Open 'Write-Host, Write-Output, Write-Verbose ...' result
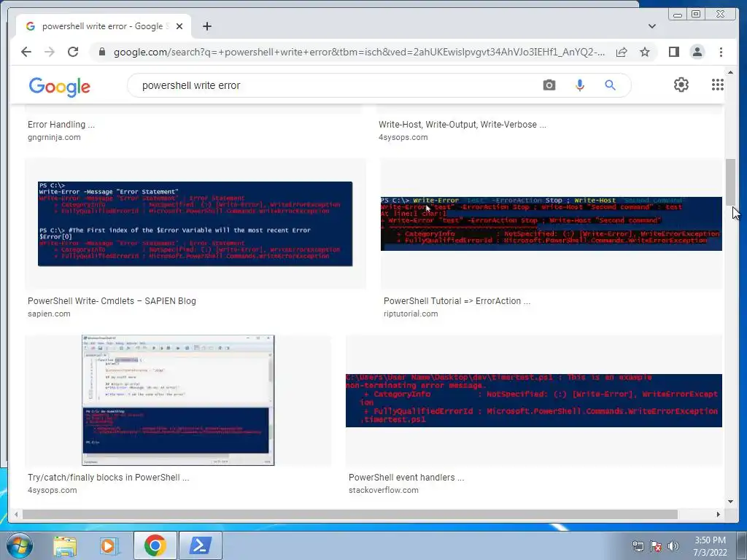The height and width of the screenshot is (560, 747). 462,124
